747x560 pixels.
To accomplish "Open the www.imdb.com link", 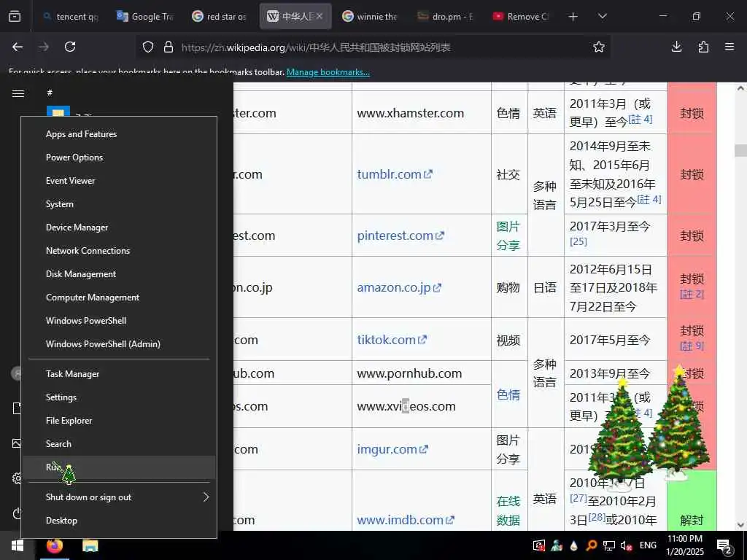I will point(406,520).
